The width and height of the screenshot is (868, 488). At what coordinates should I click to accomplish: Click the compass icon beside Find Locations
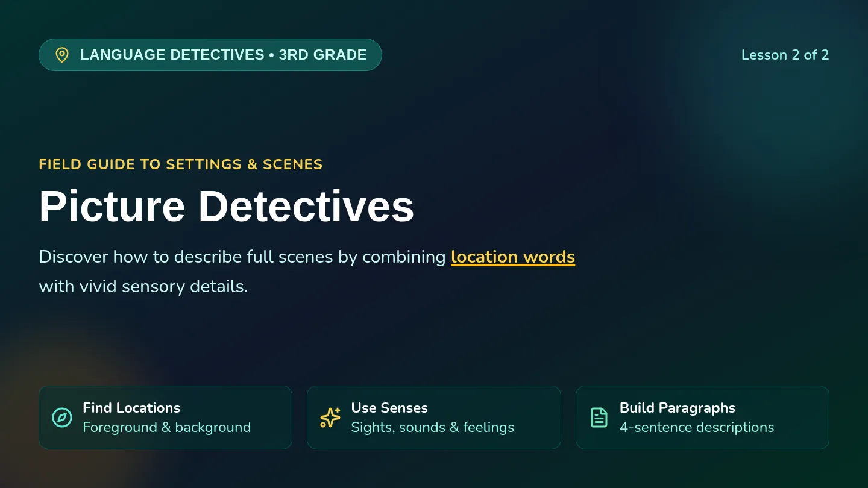62,418
